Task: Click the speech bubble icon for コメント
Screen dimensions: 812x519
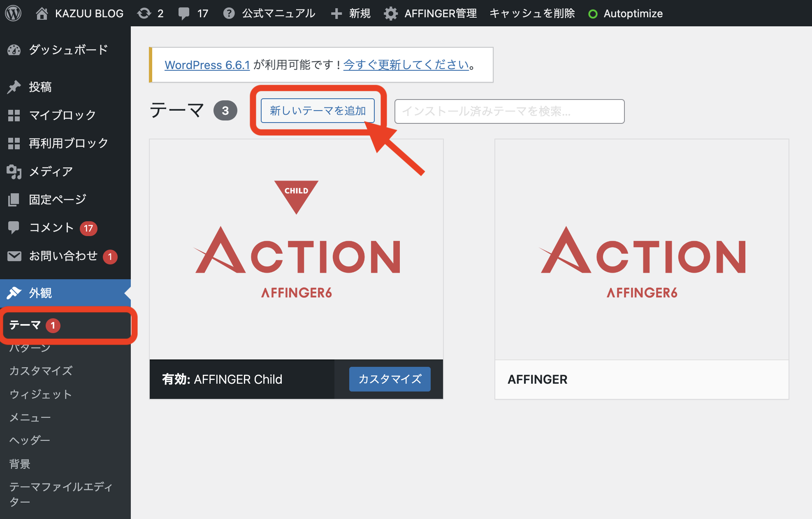Action: pos(14,227)
